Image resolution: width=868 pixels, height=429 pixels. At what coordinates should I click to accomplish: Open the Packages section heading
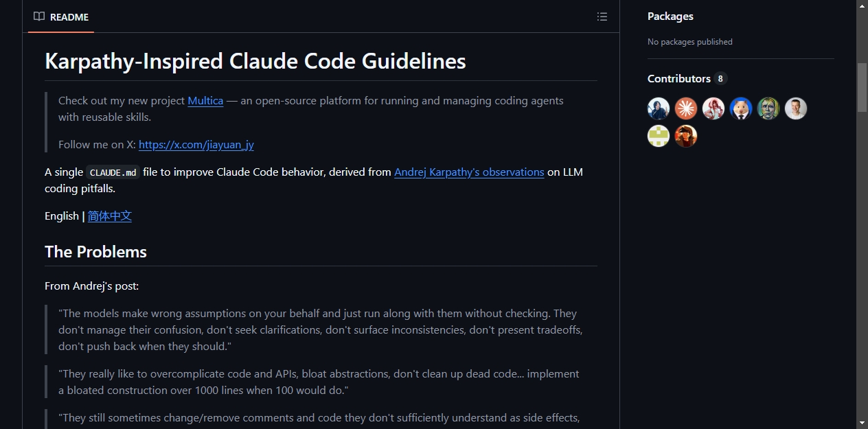point(670,16)
